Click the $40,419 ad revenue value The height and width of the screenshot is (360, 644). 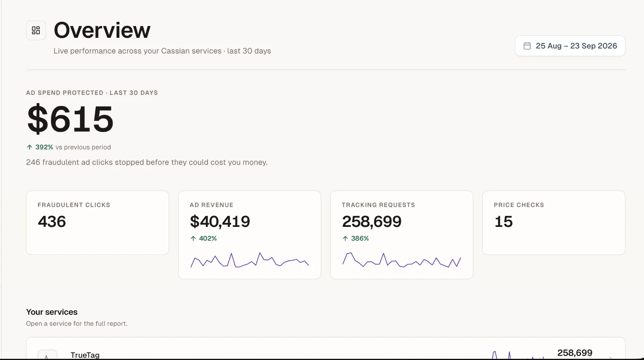220,222
